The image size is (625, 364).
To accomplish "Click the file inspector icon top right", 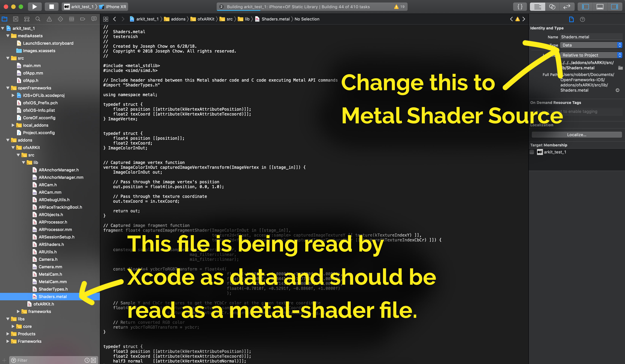I will pos(572,19).
